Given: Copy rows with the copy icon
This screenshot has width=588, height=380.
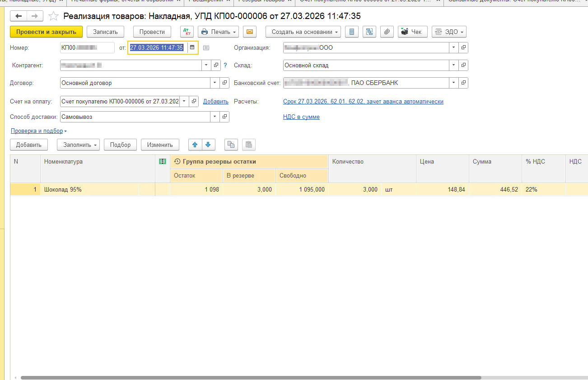Looking at the screenshot, I should click(x=231, y=145).
